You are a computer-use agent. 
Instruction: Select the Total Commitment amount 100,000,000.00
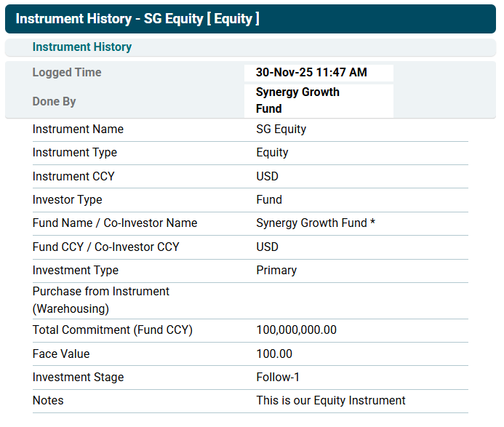pyautogui.click(x=296, y=330)
